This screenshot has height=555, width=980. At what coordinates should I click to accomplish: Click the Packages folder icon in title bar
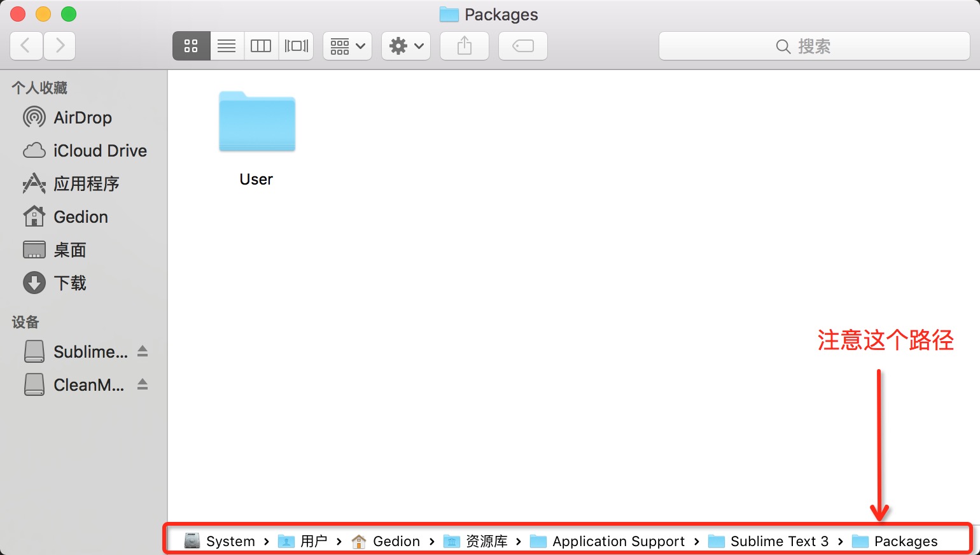[x=449, y=15]
